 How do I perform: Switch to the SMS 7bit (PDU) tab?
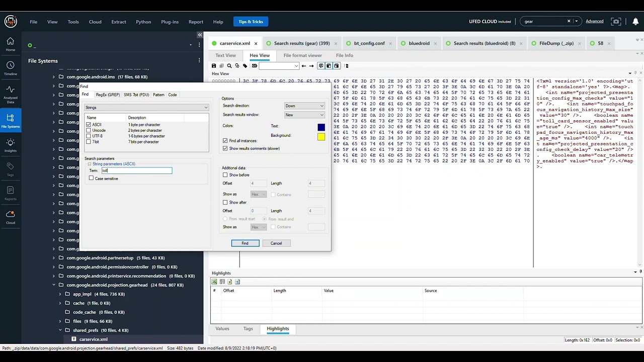(x=136, y=95)
